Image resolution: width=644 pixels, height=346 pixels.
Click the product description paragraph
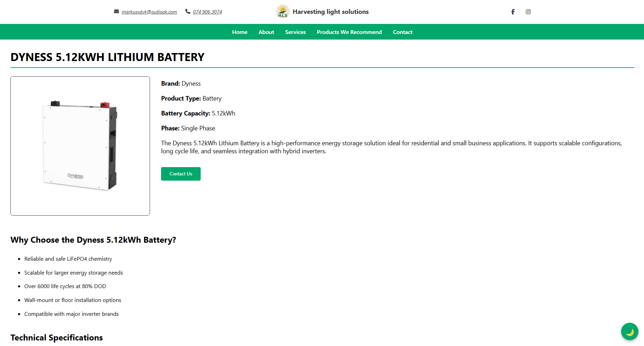tap(392, 147)
